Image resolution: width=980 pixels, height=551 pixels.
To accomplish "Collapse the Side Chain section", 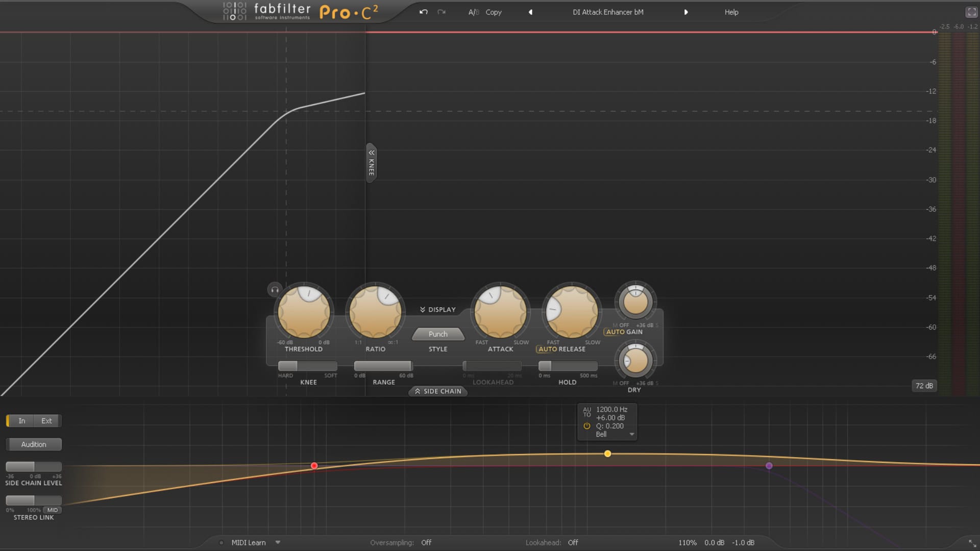I will point(438,391).
